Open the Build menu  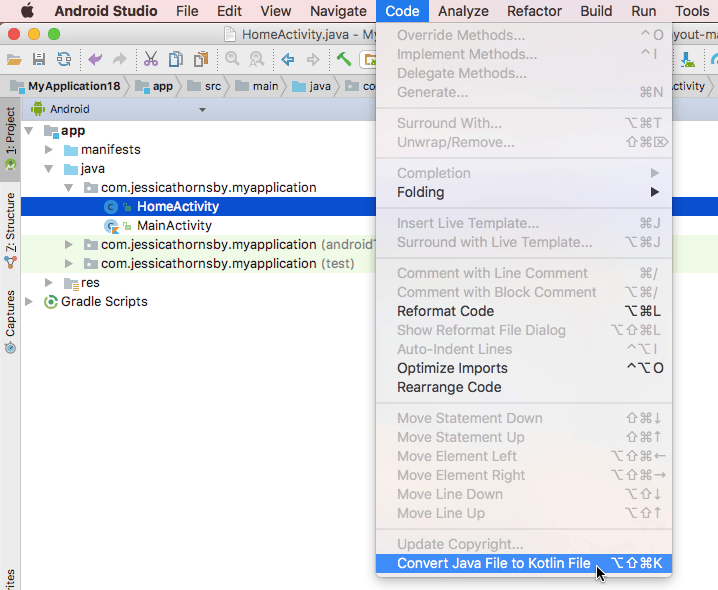(596, 11)
